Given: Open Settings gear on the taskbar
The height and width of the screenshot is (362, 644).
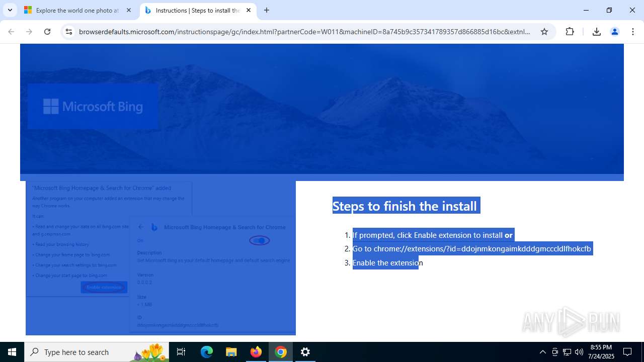Looking at the screenshot, I should click(x=305, y=352).
